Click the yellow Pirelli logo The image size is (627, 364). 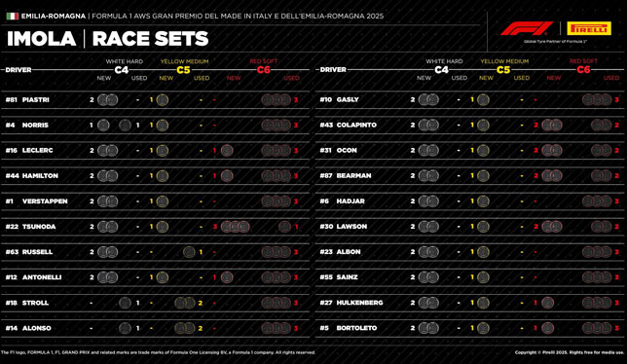[x=589, y=28]
